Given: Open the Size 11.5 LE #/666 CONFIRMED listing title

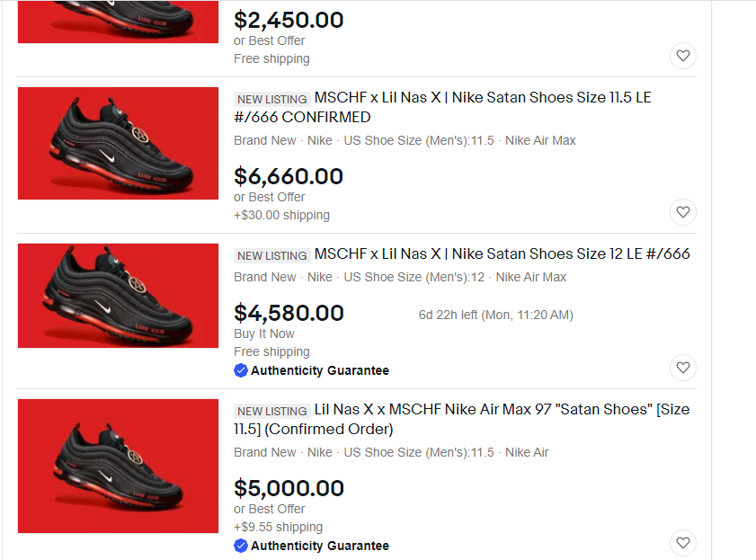Looking at the screenshot, I should click(442, 107).
